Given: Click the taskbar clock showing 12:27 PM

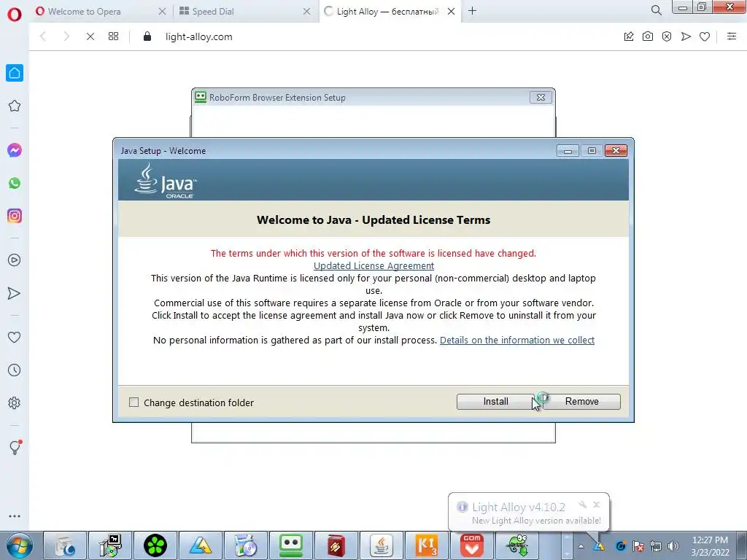Looking at the screenshot, I should pyautogui.click(x=710, y=546).
